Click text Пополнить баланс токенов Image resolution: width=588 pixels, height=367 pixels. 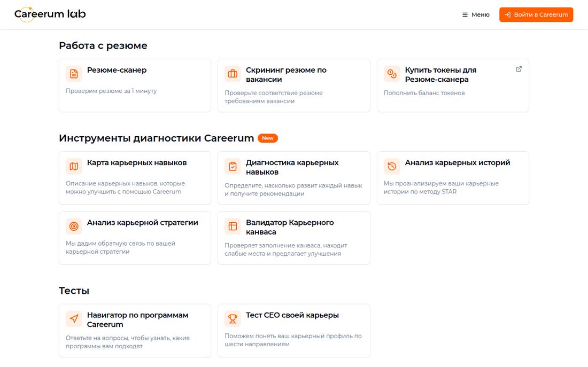(x=424, y=93)
